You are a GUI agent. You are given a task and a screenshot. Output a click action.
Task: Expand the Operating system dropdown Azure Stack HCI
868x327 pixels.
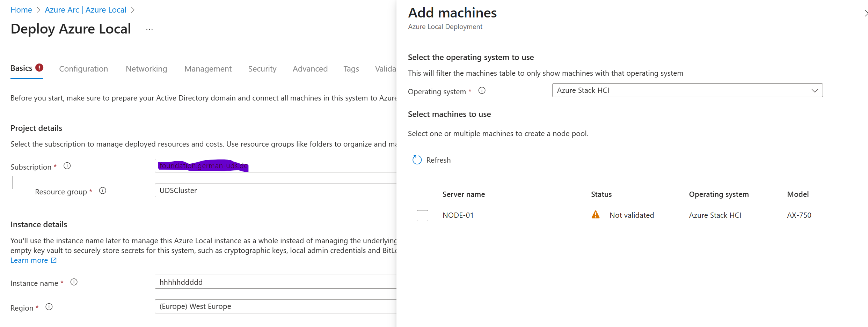coord(687,90)
